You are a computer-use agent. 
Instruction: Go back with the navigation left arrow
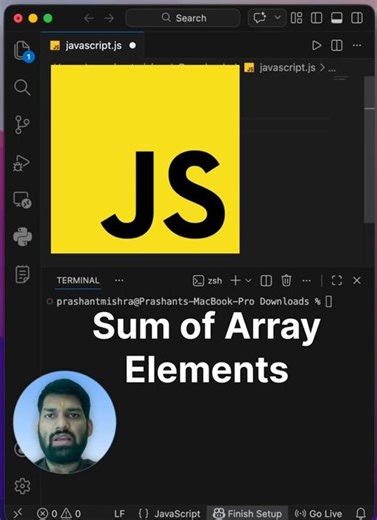pos(89,18)
